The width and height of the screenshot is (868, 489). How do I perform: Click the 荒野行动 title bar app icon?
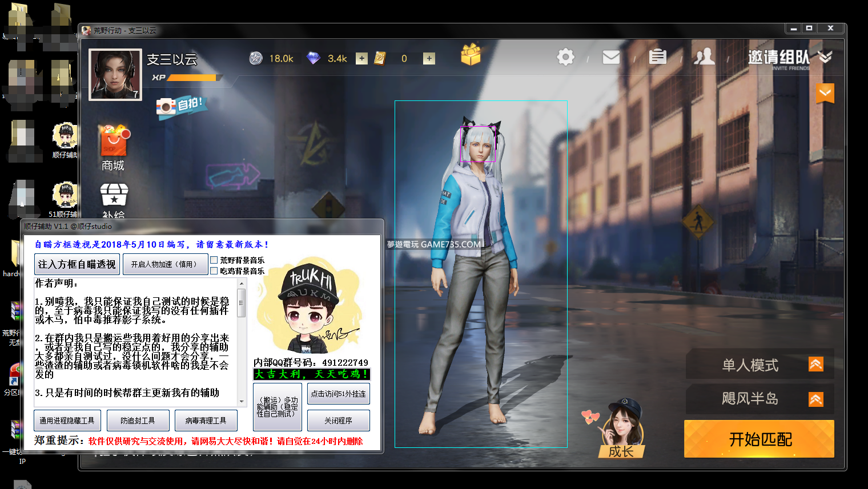coord(86,30)
